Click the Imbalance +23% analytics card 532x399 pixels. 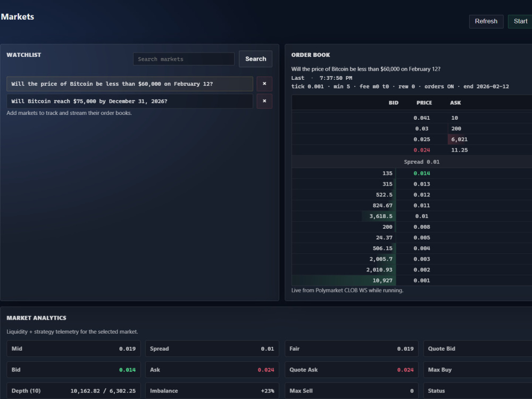click(x=212, y=391)
